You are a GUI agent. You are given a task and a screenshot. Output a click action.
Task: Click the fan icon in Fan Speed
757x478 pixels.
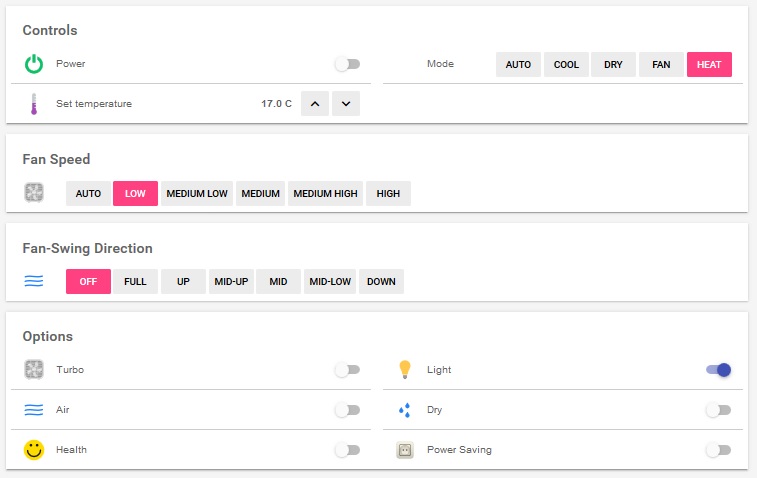34,193
